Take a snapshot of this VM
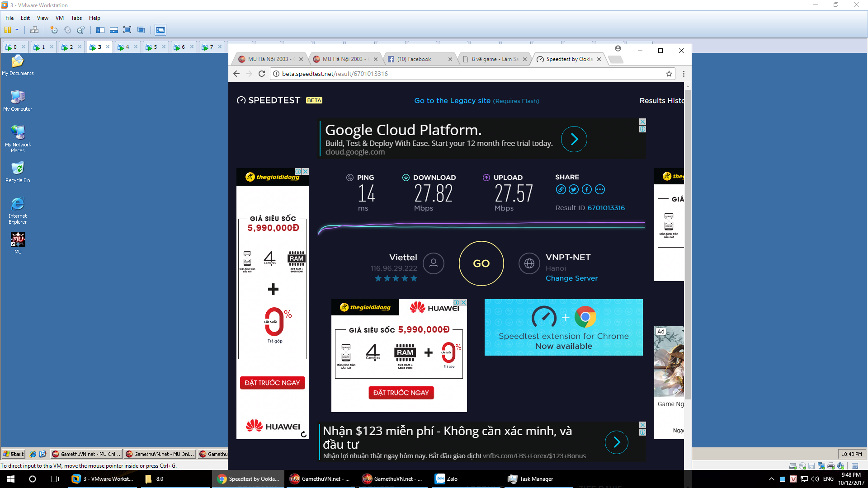The width and height of the screenshot is (868, 488). click(54, 30)
